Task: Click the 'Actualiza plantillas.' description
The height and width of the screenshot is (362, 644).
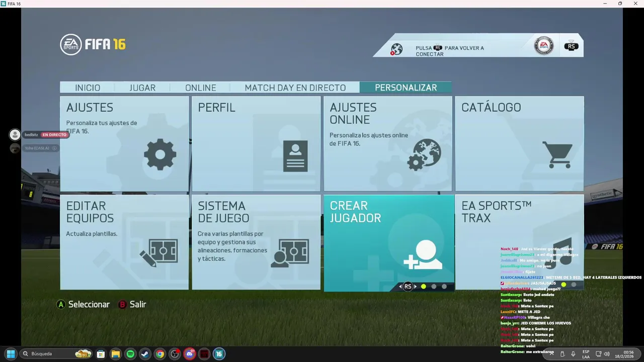Action: (x=92, y=234)
